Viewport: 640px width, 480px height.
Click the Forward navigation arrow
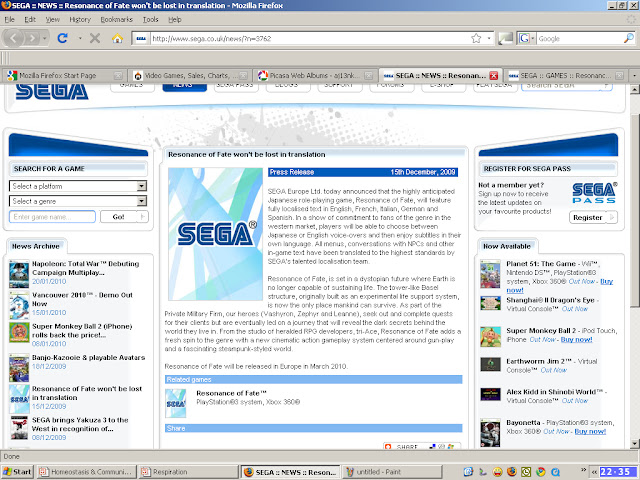(x=32, y=38)
